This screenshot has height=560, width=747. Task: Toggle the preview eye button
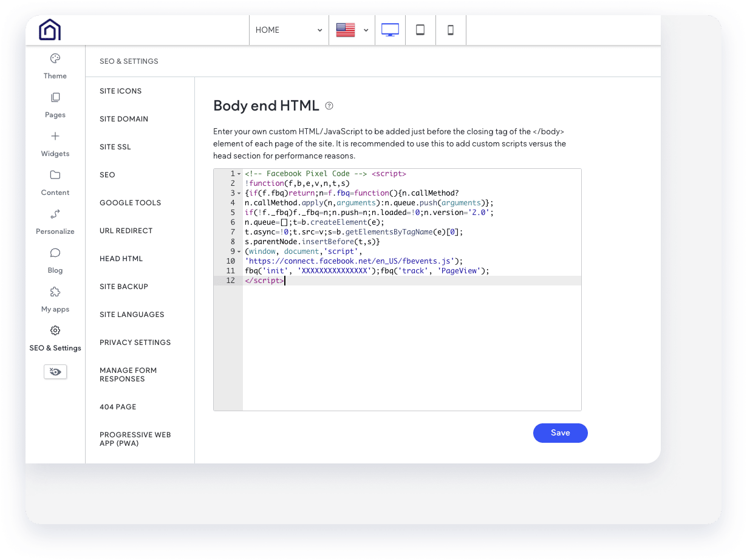coord(55,372)
